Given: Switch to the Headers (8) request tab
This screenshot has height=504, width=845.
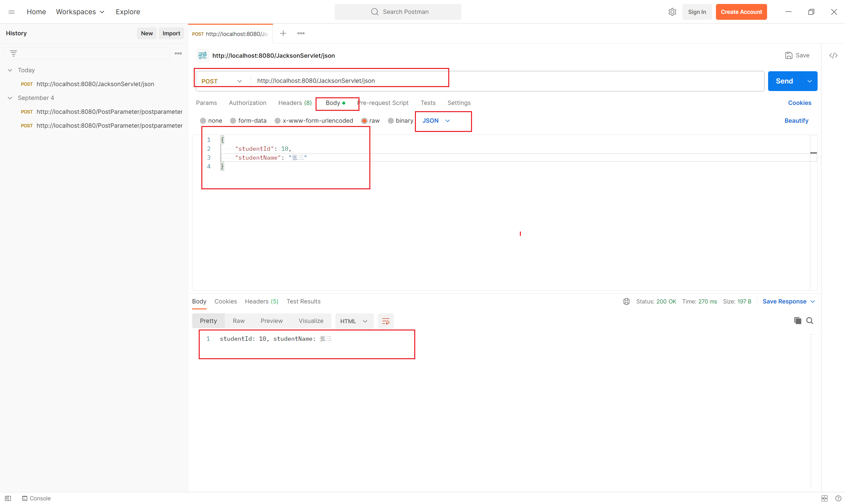Looking at the screenshot, I should [x=294, y=103].
